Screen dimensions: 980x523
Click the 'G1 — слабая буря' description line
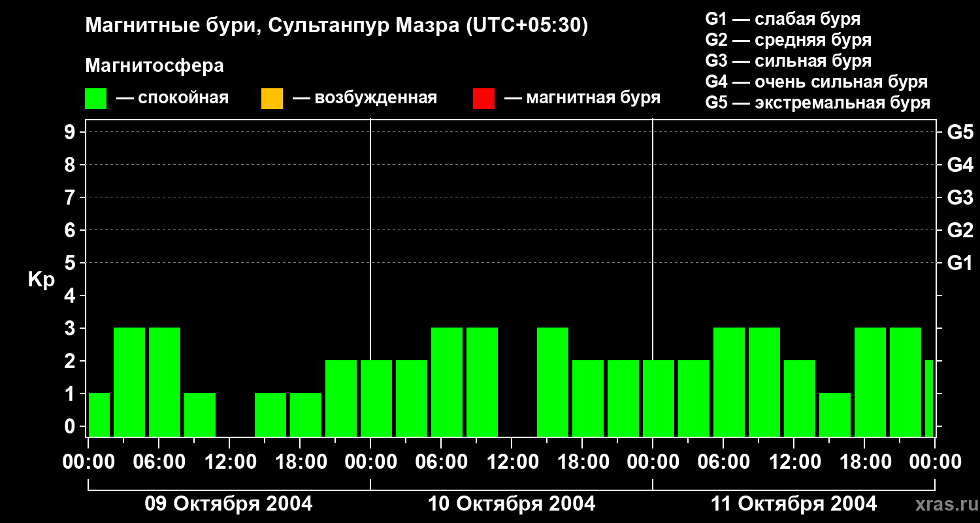(x=783, y=18)
